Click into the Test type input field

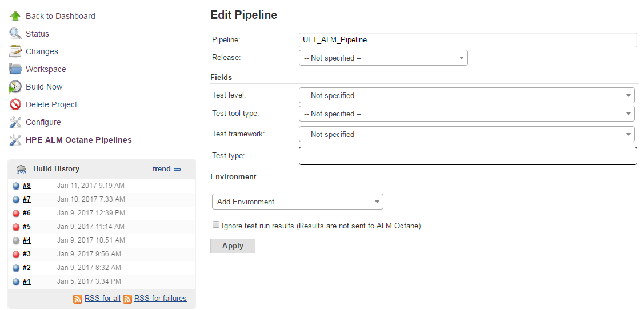pos(467,156)
